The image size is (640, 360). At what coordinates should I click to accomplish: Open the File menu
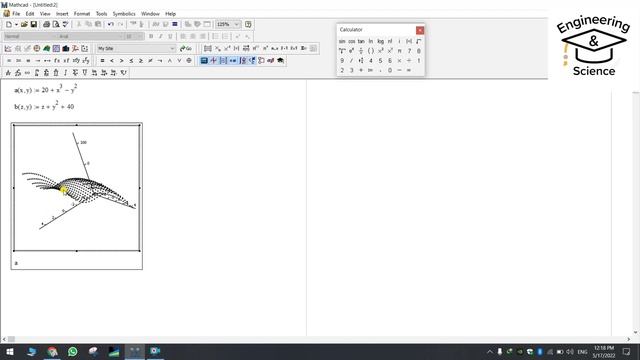16,13
